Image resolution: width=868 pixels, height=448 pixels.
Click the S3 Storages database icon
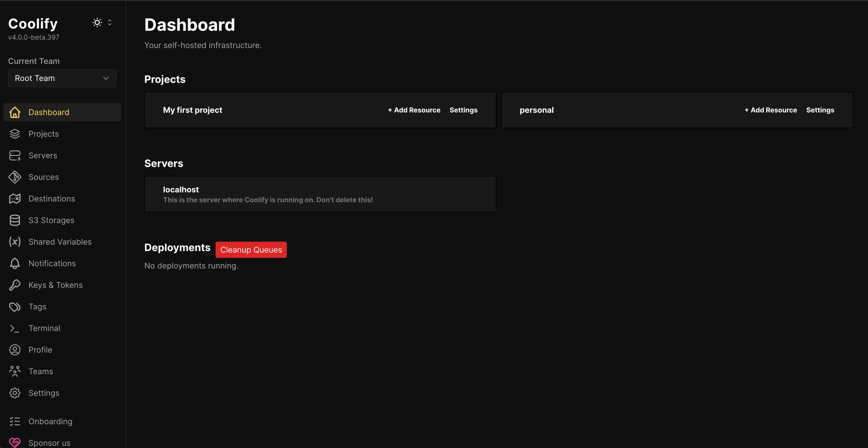pos(15,220)
